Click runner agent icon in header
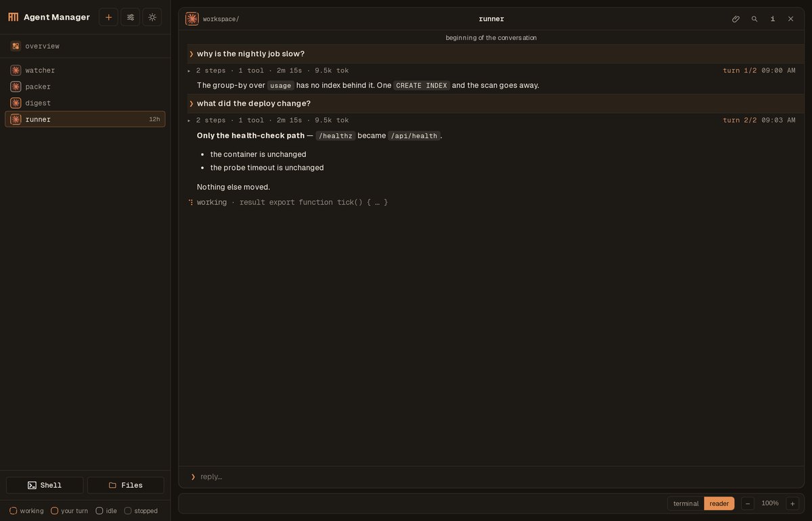The height and width of the screenshot is (521, 812). point(192,19)
